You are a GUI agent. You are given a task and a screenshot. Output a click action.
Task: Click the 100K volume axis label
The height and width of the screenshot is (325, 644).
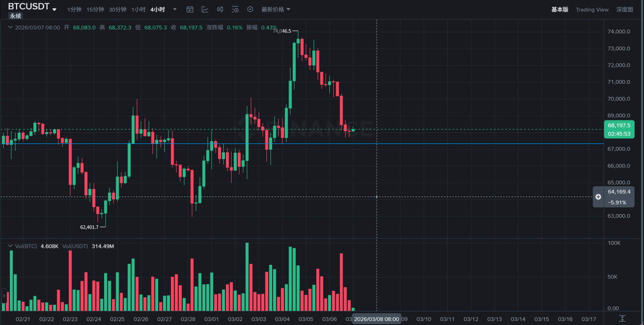[x=614, y=243]
